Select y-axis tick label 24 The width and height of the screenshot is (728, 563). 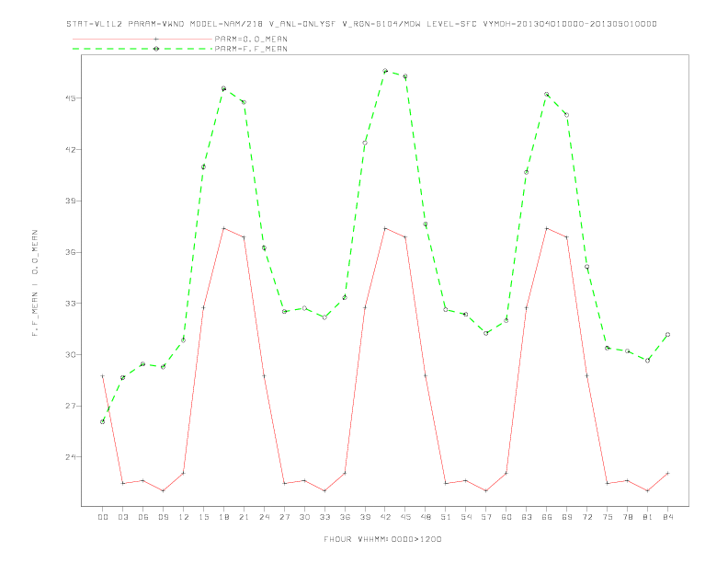(71, 456)
